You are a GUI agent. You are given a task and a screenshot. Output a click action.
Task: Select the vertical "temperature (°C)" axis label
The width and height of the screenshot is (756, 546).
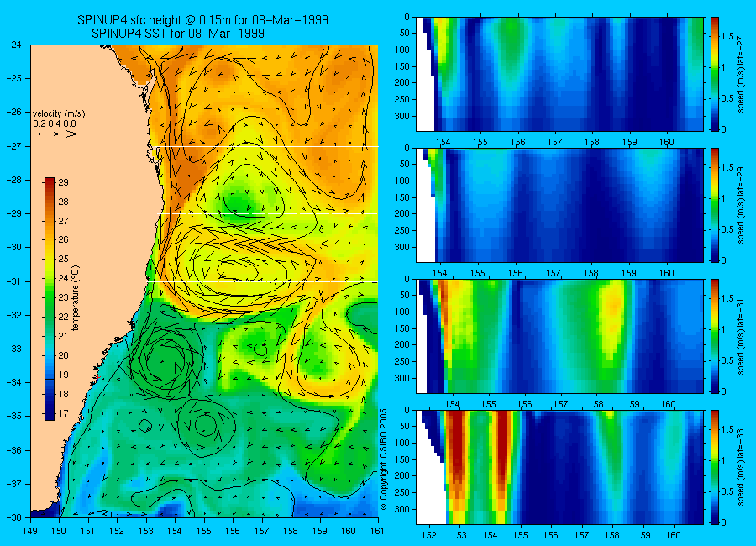click(x=76, y=298)
